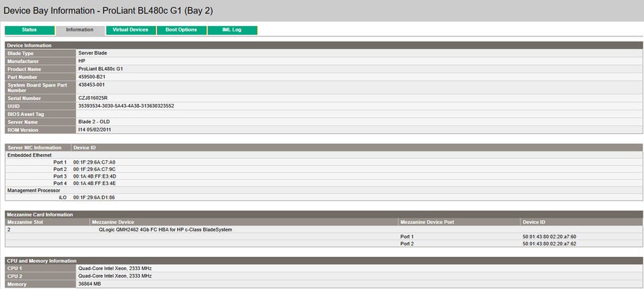
Task: Click the memory value 36864 MB
Action: [89, 284]
